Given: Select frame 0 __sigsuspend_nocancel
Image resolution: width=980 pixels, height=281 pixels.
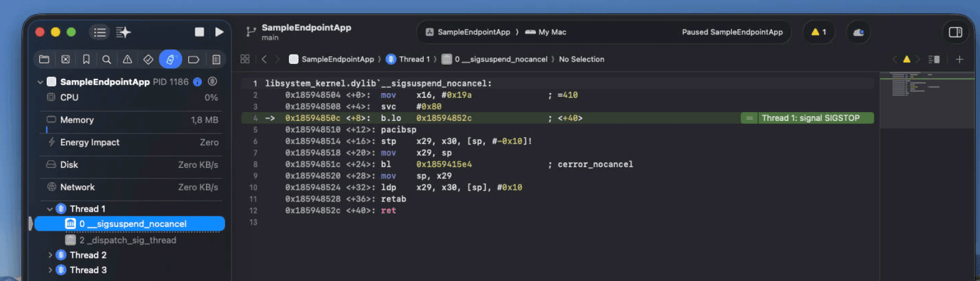Looking at the screenshot, I should coord(130,223).
